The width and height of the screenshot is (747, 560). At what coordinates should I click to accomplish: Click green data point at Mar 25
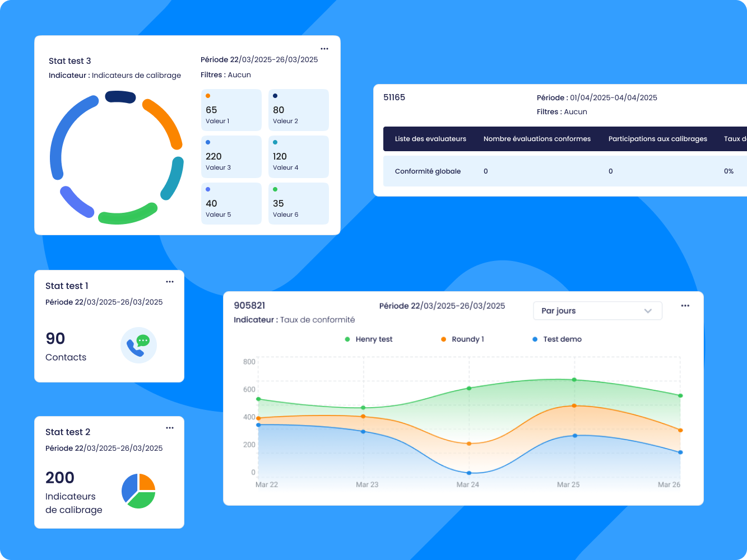pos(574,380)
